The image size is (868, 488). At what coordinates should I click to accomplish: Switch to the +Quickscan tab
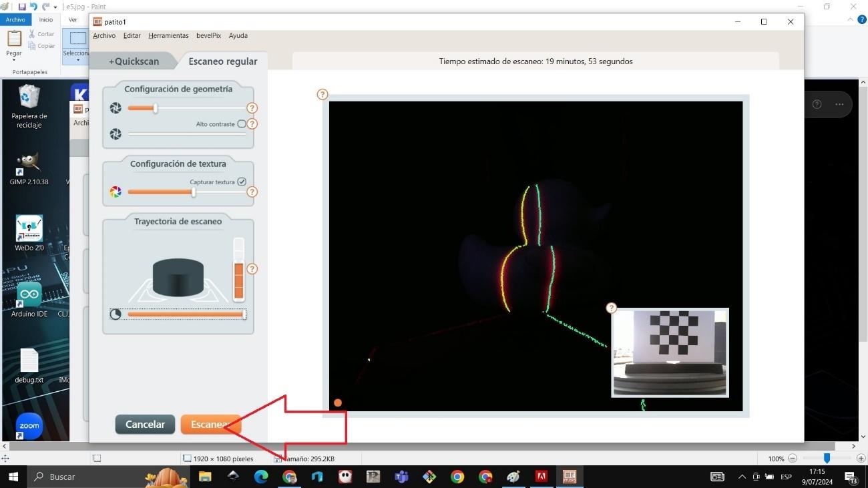click(x=134, y=61)
